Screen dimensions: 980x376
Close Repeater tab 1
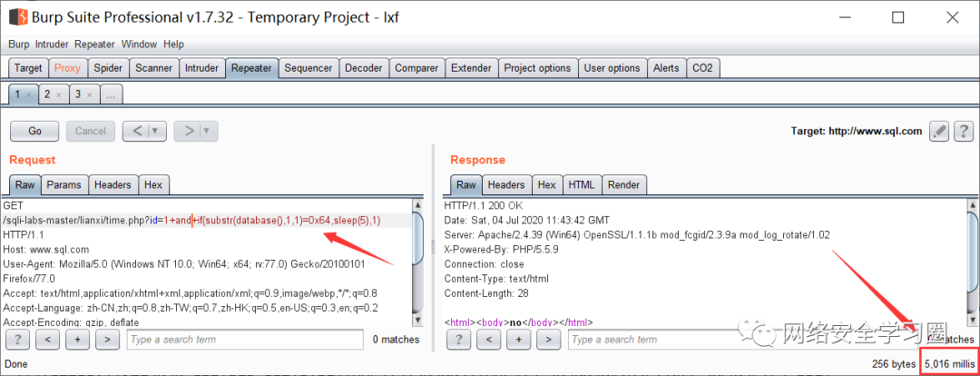pyautogui.click(x=29, y=95)
